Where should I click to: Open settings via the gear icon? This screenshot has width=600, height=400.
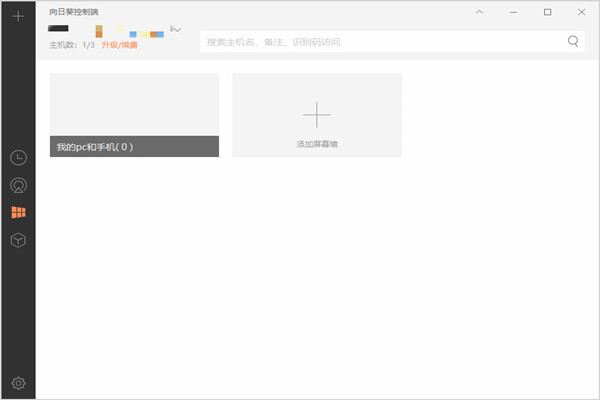(x=18, y=383)
